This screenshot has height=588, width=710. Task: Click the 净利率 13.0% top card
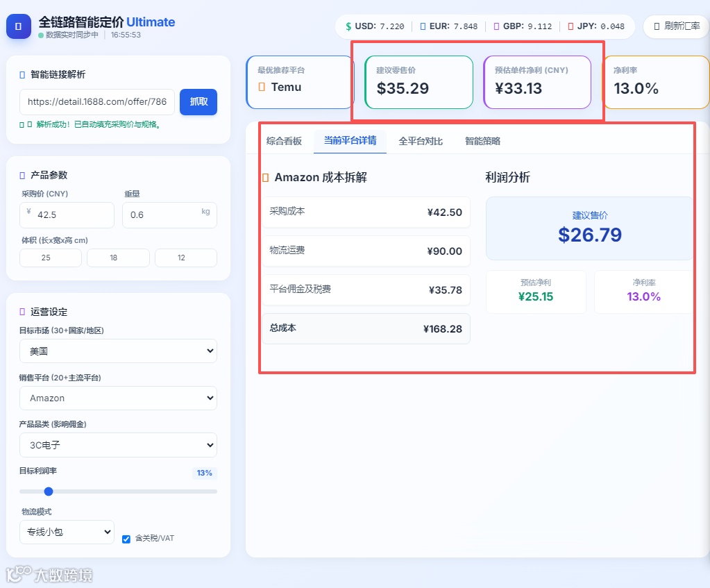(656, 82)
